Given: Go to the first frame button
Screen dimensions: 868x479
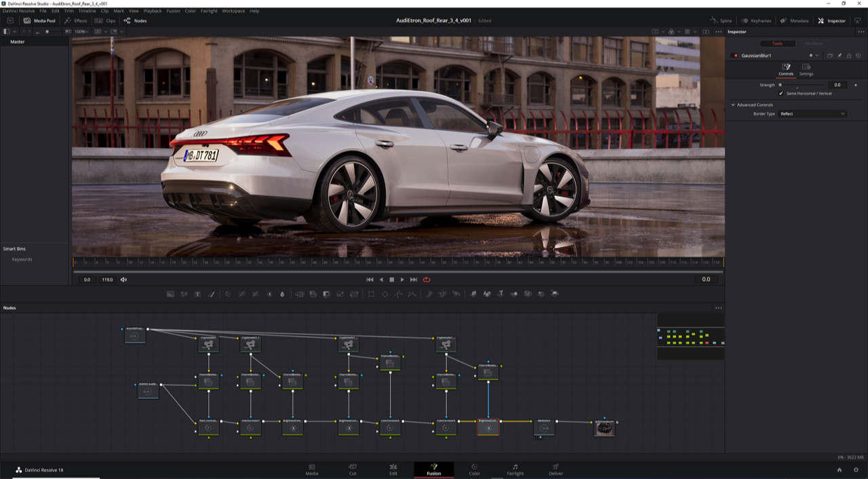Looking at the screenshot, I should point(370,280).
